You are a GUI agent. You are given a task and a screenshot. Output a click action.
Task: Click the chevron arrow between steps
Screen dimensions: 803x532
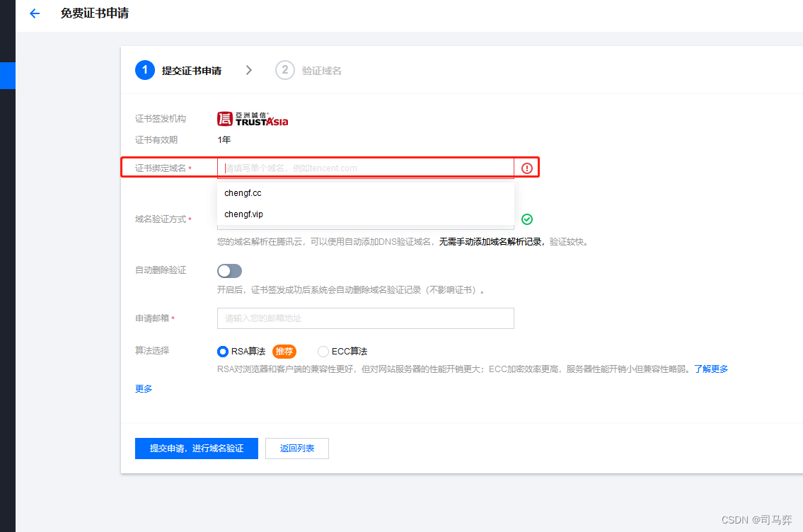coord(249,70)
